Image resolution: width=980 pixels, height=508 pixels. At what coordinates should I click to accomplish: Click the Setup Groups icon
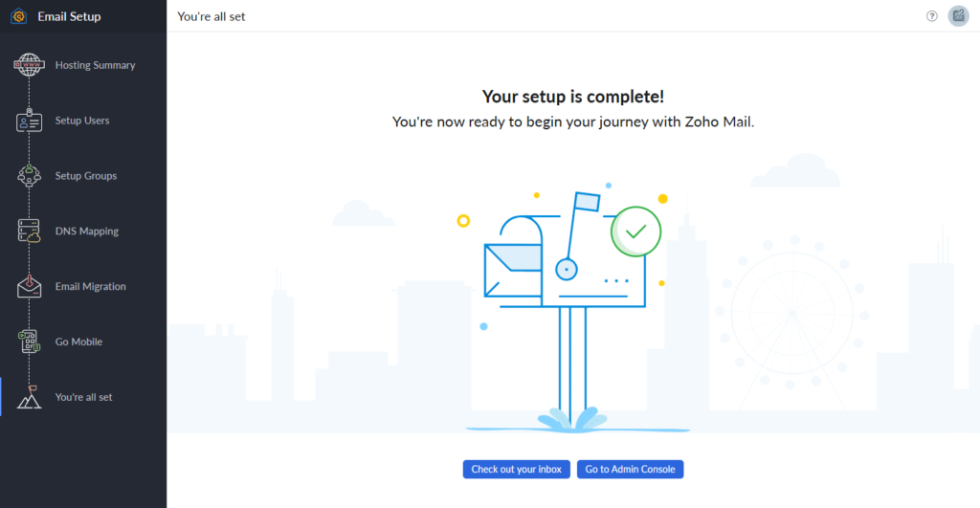(29, 176)
